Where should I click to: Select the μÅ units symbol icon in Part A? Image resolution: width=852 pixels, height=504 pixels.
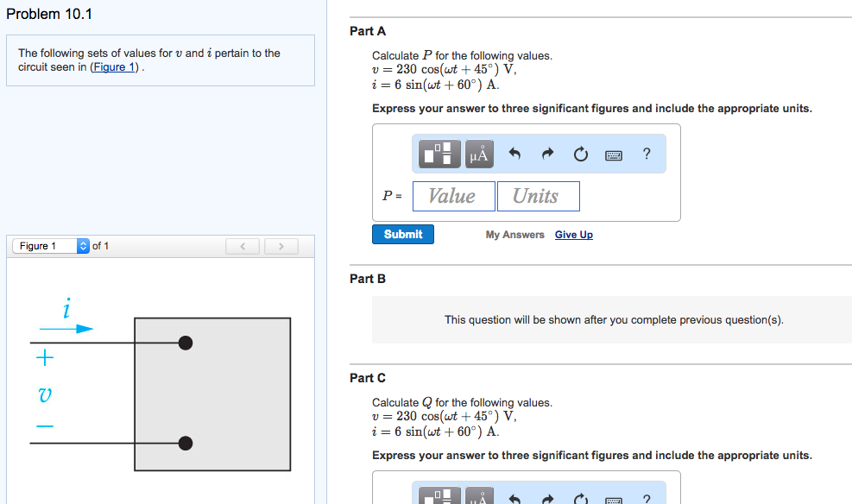[478, 153]
